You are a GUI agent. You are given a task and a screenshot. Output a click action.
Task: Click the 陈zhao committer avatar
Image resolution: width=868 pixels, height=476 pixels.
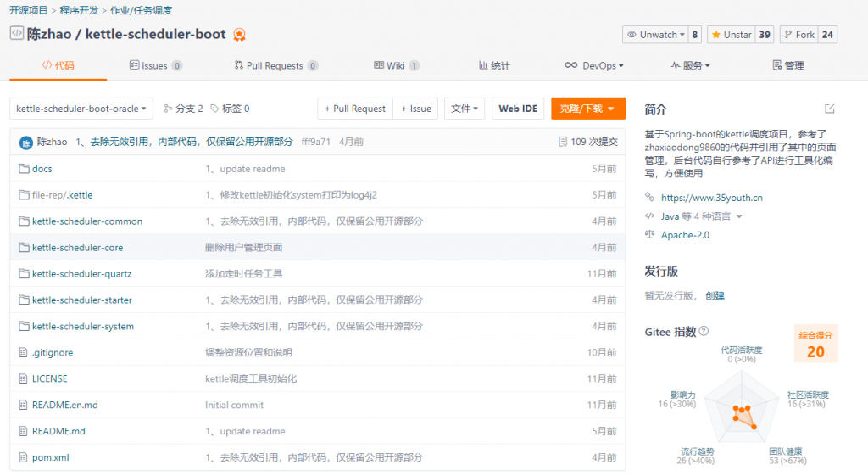click(x=26, y=143)
